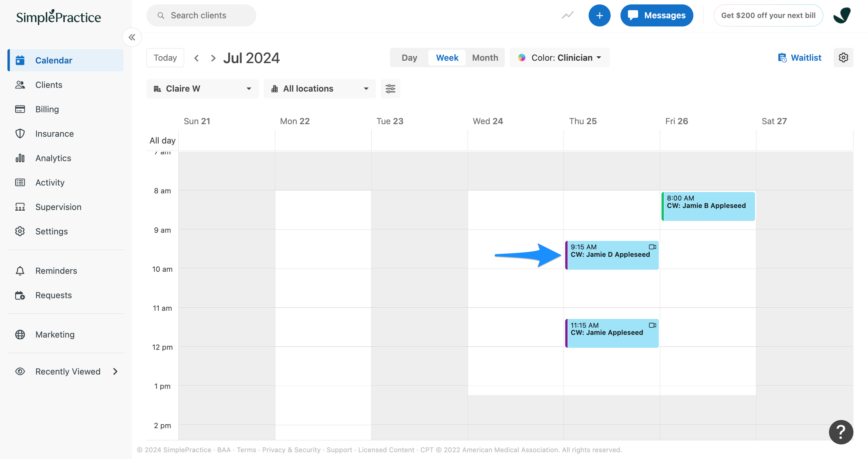868x459 pixels.
Task: Click the Requests calendar-plus icon
Action: point(20,295)
